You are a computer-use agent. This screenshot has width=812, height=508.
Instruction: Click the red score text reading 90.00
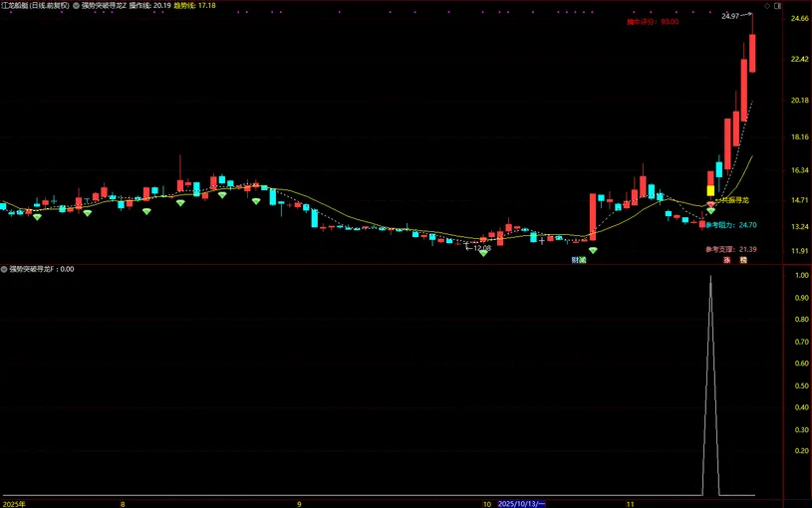tap(653, 22)
